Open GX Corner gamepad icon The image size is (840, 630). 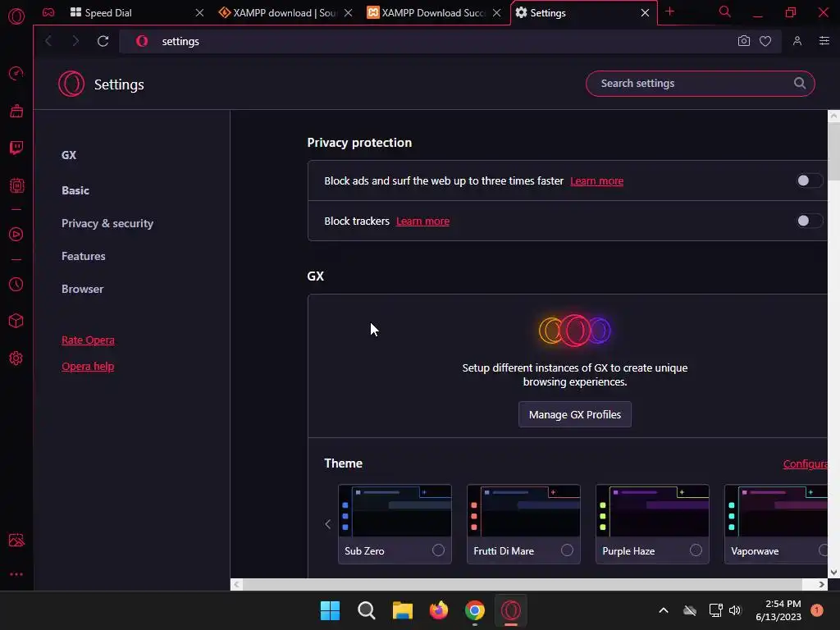point(48,12)
